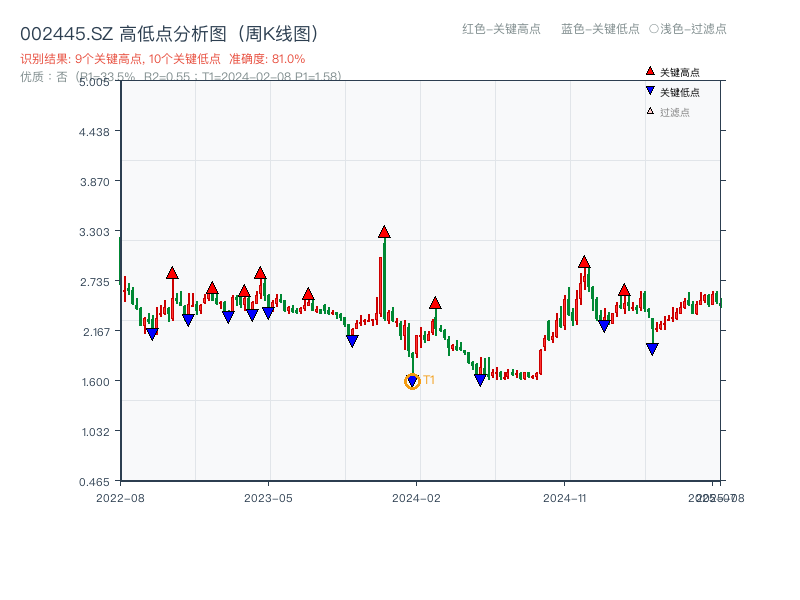This screenshot has height=600, width=800.
Task: Toggle the 关键高点 legend label in chart
Action: click(680, 72)
